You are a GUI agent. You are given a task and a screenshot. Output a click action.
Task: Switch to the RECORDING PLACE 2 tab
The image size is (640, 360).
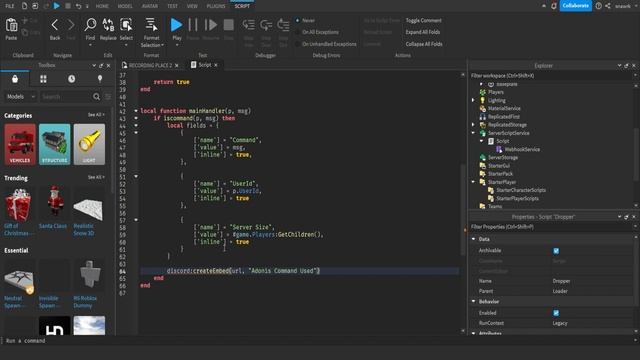pyautogui.click(x=150, y=65)
